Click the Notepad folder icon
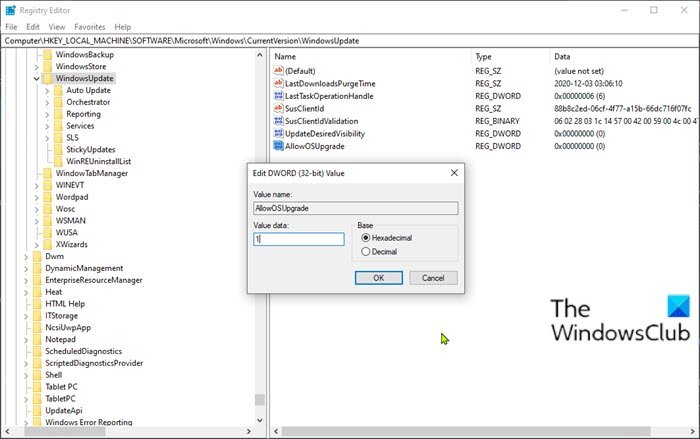The image size is (700, 439). [x=38, y=339]
